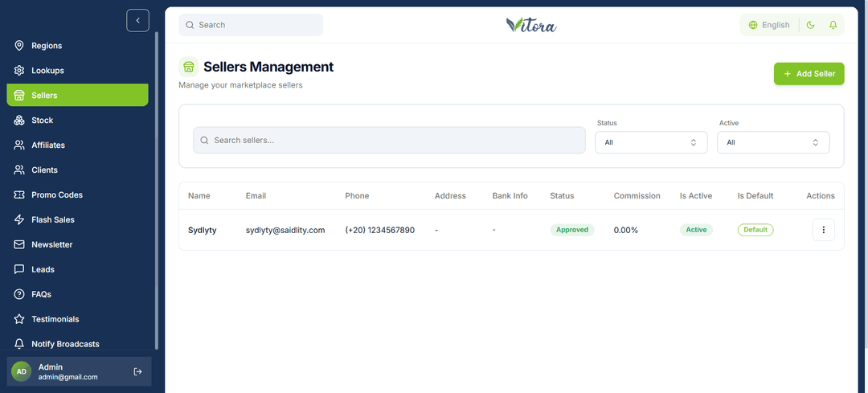This screenshot has height=393, width=868.
Task: Open FAQs page
Action: (x=77, y=294)
